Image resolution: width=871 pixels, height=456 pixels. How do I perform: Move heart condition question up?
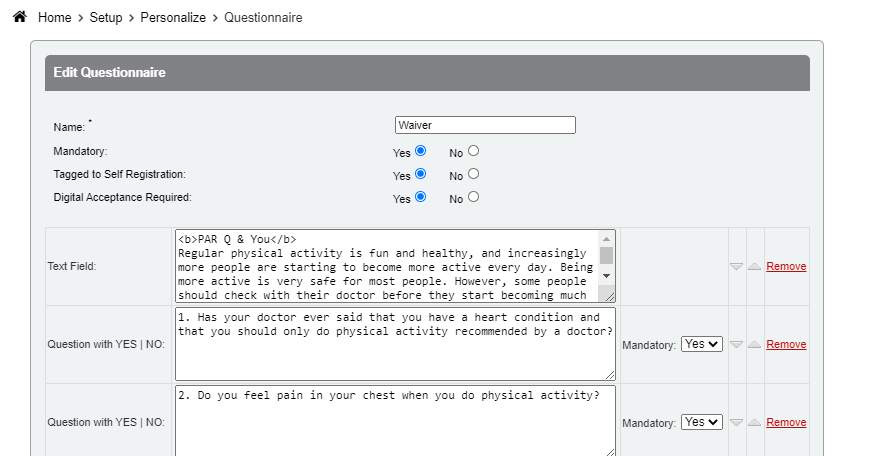coord(754,345)
